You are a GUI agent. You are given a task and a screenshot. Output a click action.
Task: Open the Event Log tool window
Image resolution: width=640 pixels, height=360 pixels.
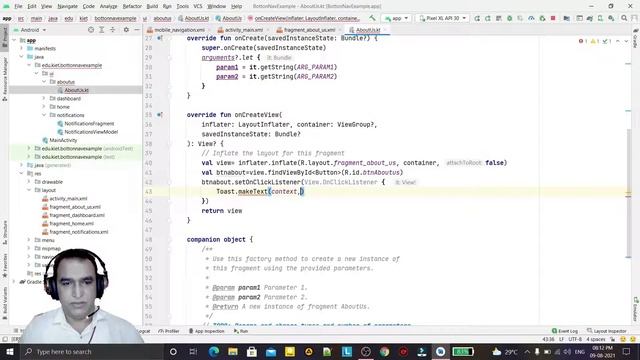point(565,331)
